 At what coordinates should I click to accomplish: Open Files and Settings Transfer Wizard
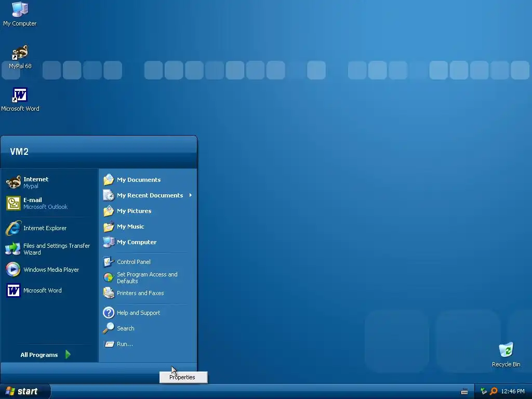point(49,249)
